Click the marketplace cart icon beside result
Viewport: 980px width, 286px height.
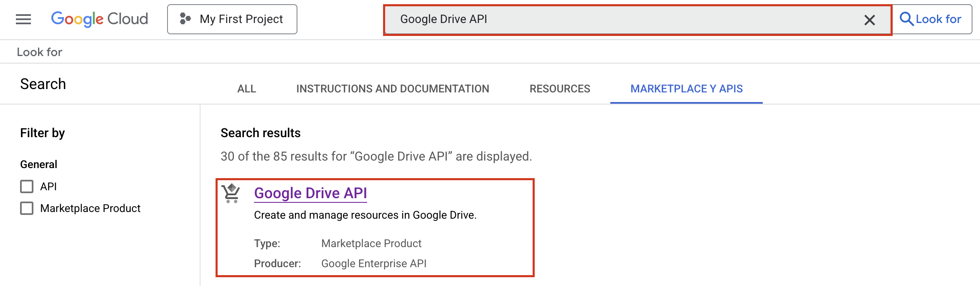coord(231,193)
